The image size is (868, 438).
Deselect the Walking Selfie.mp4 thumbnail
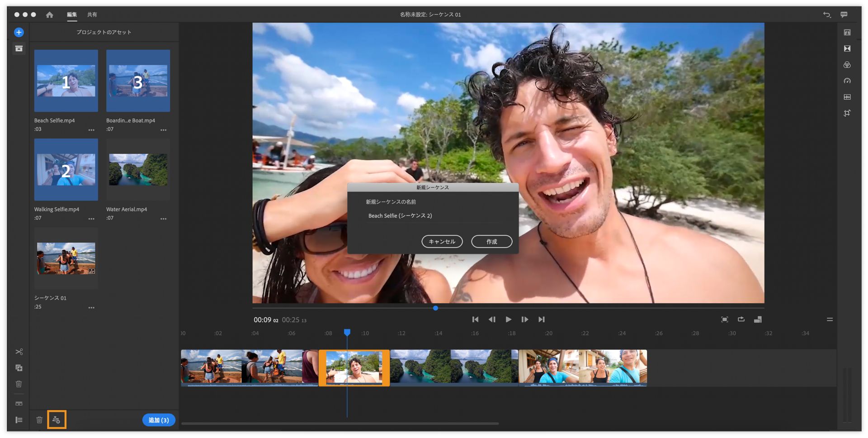(x=66, y=170)
